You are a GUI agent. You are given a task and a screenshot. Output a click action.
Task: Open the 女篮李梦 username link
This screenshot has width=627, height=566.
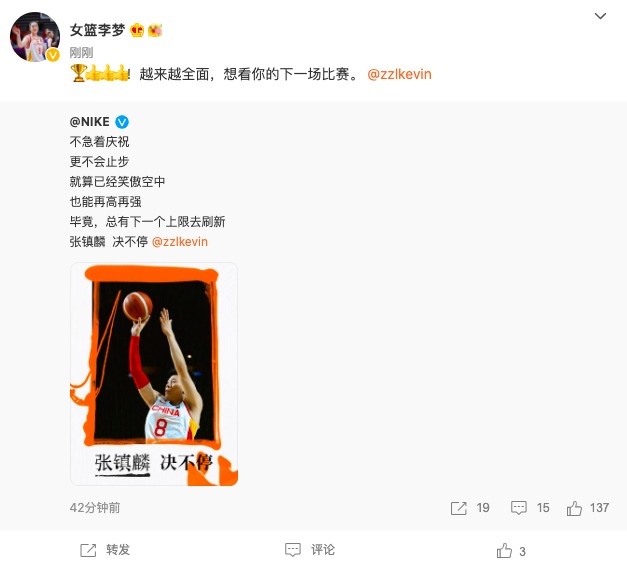coord(97,30)
